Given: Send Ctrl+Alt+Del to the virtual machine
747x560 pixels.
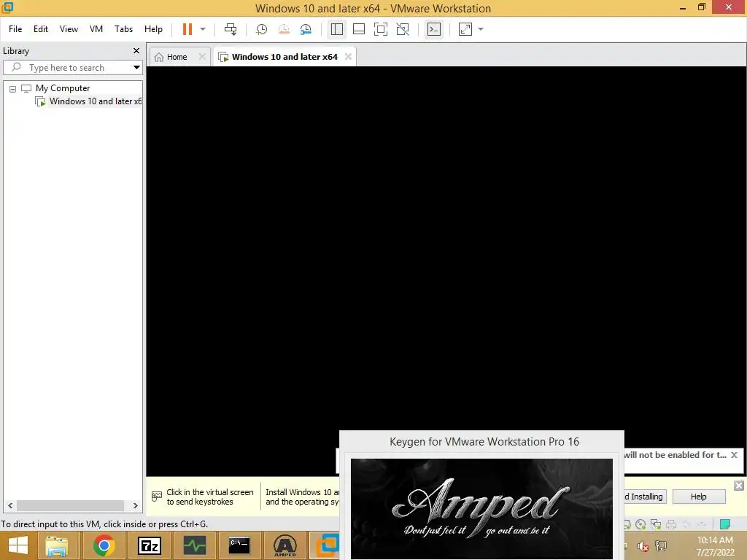Looking at the screenshot, I should click(x=231, y=29).
